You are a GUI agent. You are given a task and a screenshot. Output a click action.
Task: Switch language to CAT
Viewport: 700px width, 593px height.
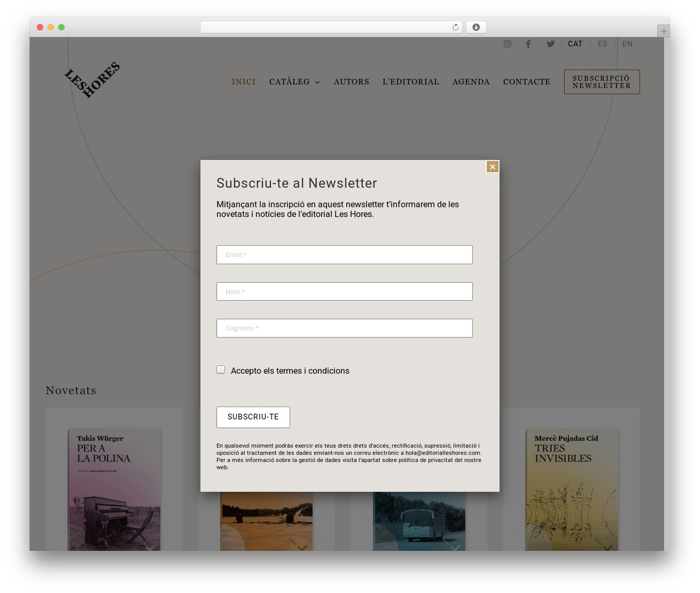tap(575, 44)
